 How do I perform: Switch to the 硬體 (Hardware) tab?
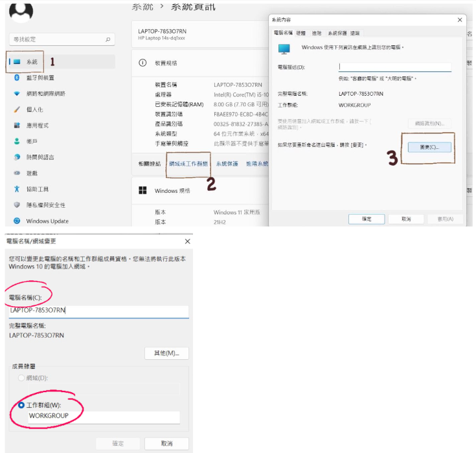coord(301,33)
